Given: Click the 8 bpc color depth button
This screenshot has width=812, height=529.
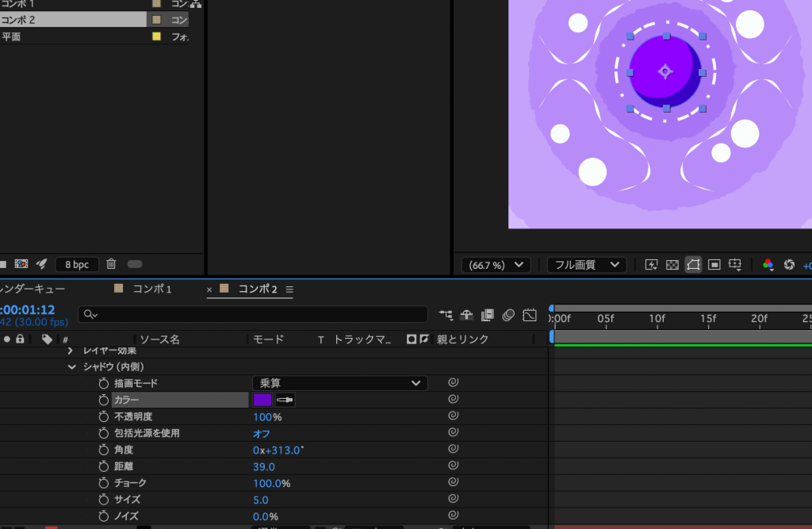Looking at the screenshot, I should pyautogui.click(x=77, y=264).
